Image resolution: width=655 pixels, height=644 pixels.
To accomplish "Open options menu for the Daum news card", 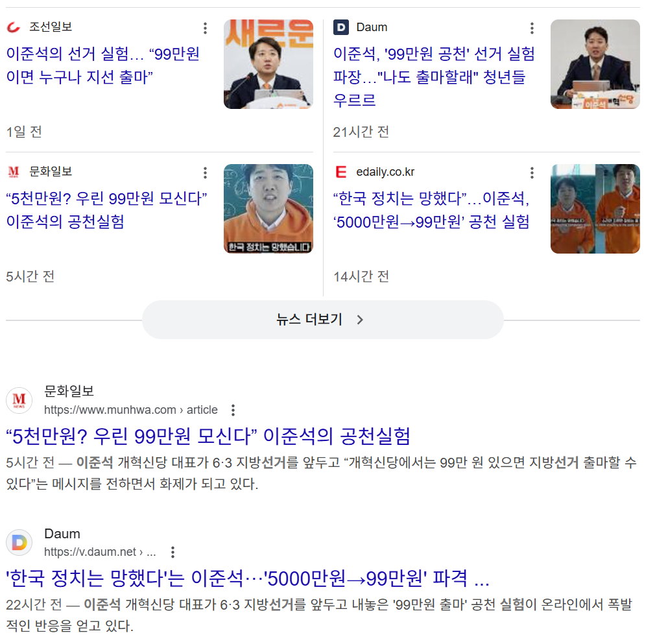I will (x=532, y=28).
